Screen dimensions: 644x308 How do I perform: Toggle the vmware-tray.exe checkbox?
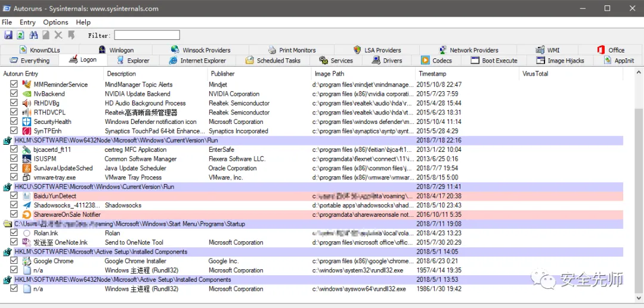tap(14, 178)
